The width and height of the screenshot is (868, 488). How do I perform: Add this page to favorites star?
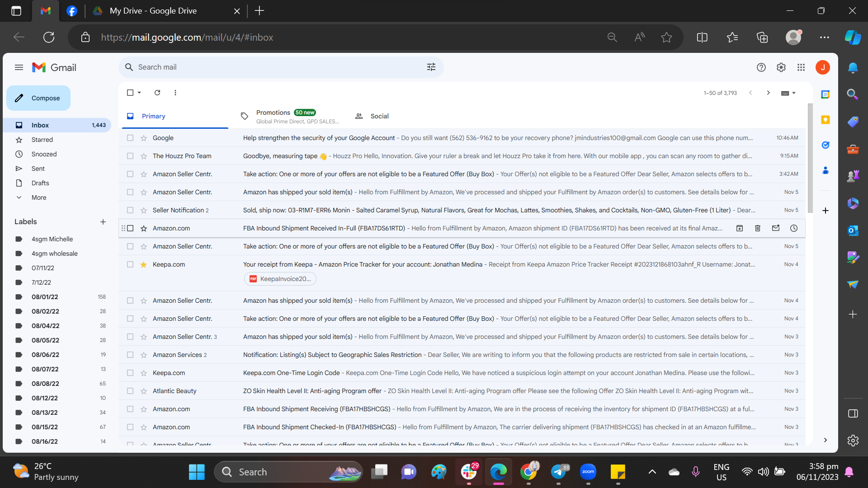[666, 38]
